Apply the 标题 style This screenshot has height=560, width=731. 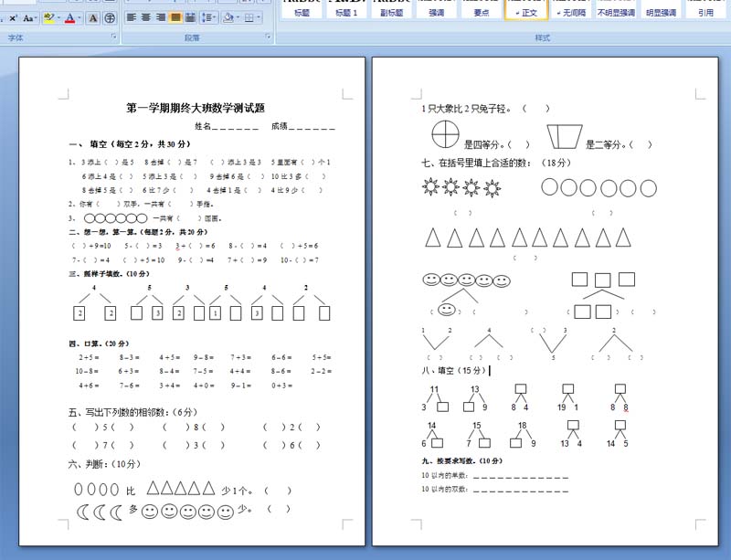click(x=302, y=9)
